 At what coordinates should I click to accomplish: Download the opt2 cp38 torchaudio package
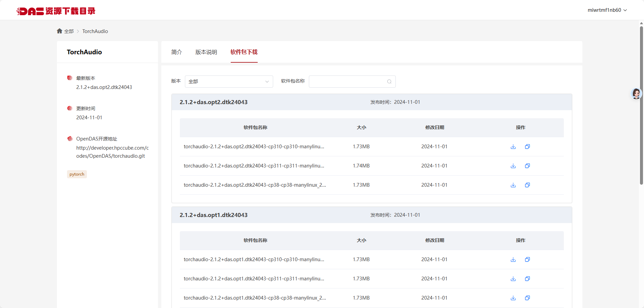pos(513,185)
